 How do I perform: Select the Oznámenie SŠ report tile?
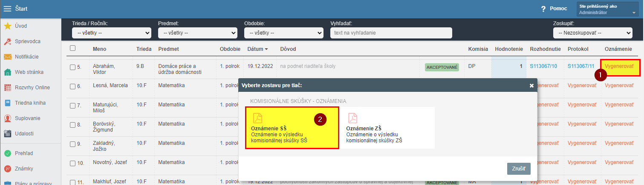click(292, 128)
